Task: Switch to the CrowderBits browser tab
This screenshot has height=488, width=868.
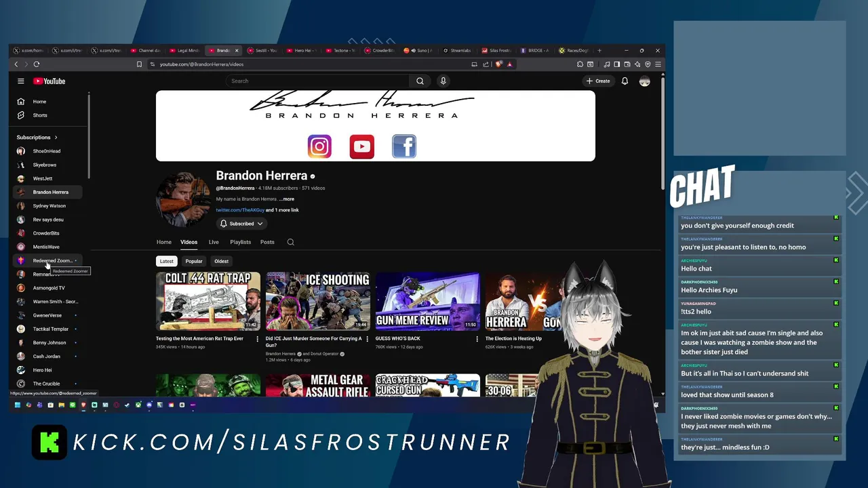Action: [x=381, y=50]
